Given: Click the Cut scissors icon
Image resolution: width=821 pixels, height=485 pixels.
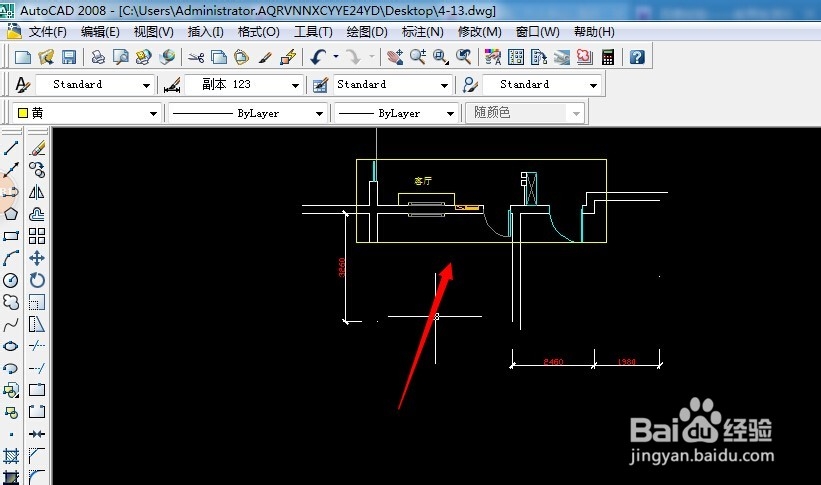Looking at the screenshot, I should [196, 57].
